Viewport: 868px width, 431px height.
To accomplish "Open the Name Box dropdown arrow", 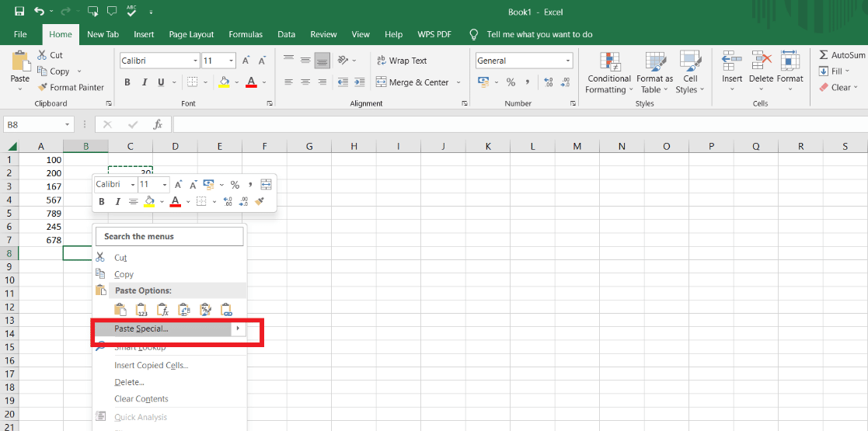I will 68,125.
